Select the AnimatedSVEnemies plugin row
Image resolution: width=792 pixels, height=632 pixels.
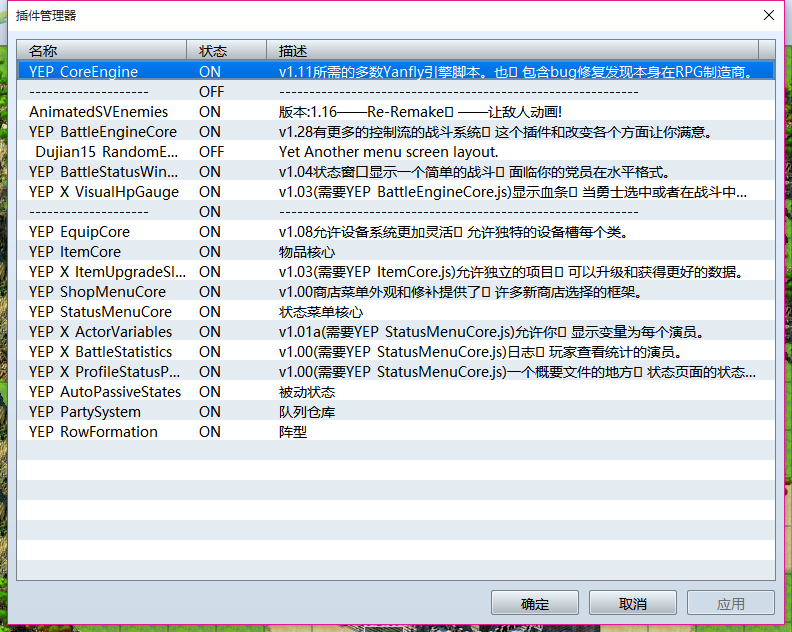click(x=396, y=112)
